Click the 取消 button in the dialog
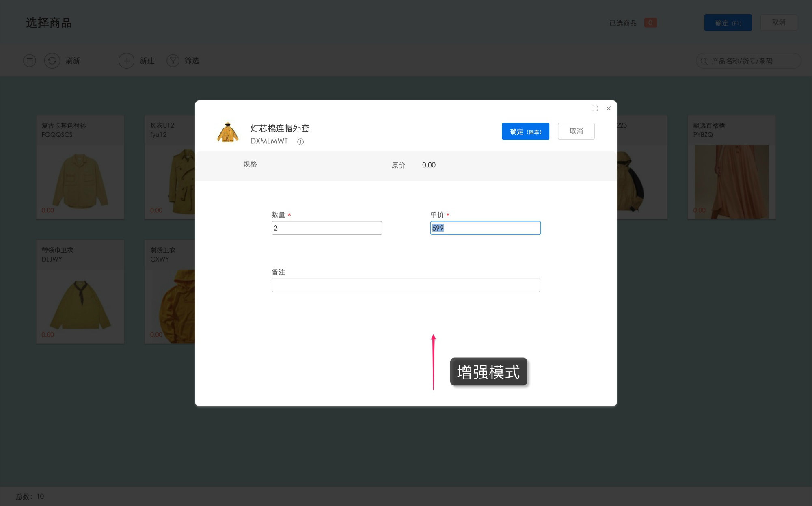812x506 pixels. point(576,131)
